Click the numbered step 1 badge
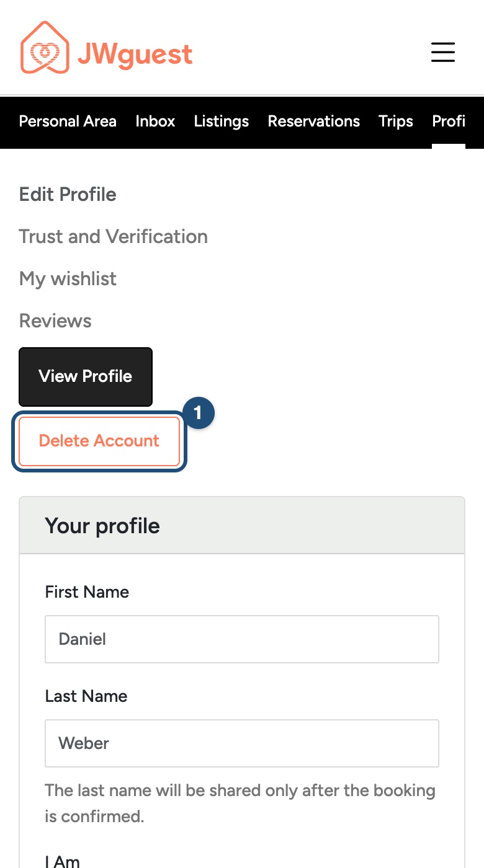 tap(198, 413)
